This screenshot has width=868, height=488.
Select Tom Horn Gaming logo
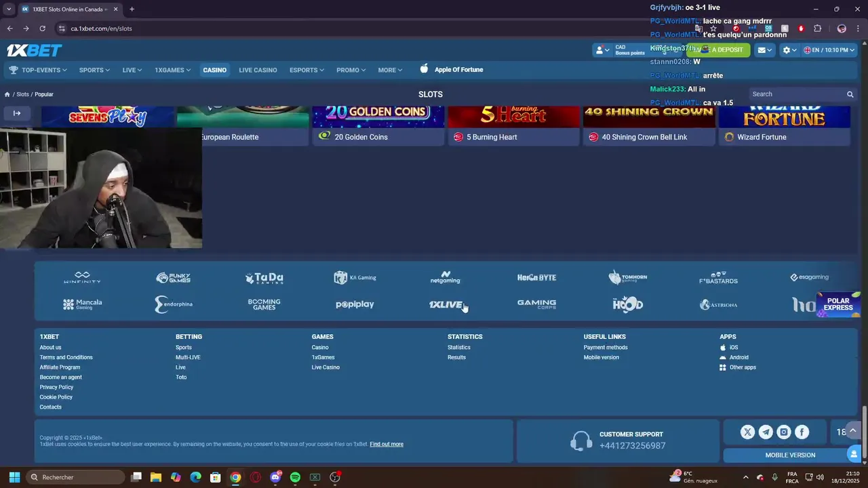(627, 277)
